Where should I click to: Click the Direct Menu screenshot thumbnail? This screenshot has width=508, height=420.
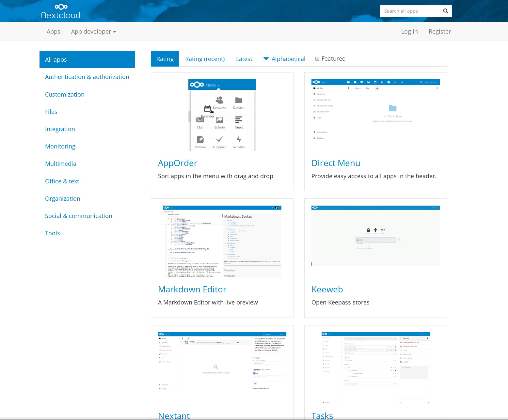tap(376, 111)
